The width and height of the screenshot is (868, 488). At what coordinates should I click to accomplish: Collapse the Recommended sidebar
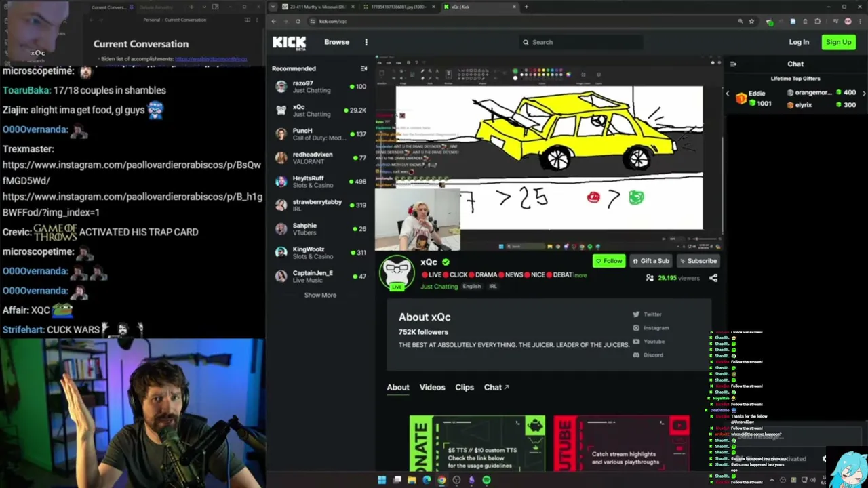click(x=363, y=68)
